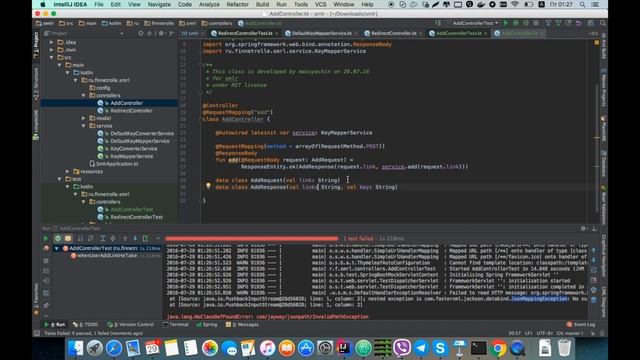
Task: Click the intention light bulb in editor gutter
Action: [208, 187]
